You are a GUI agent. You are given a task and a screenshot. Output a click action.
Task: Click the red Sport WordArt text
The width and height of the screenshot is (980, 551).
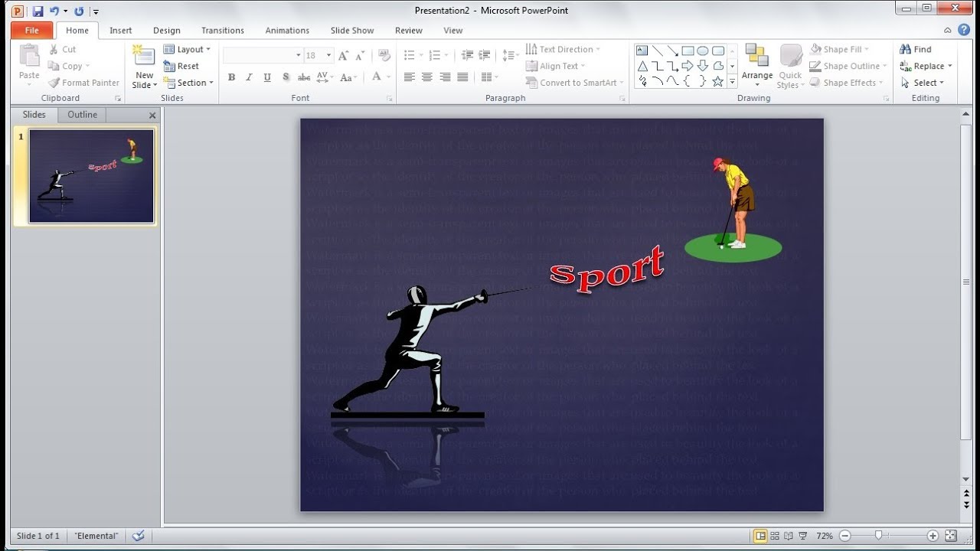[606, 270]
